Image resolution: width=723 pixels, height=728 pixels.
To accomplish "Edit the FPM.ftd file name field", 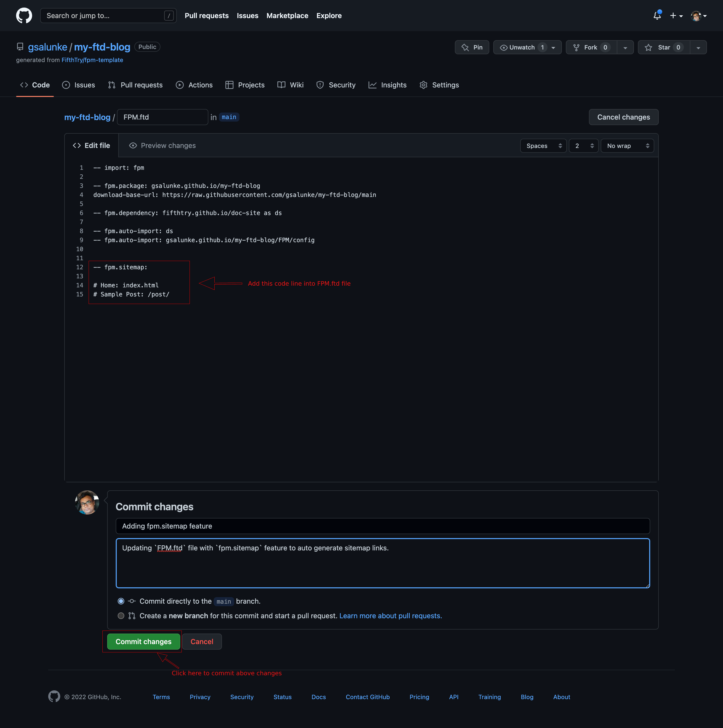I will (163, 117).
